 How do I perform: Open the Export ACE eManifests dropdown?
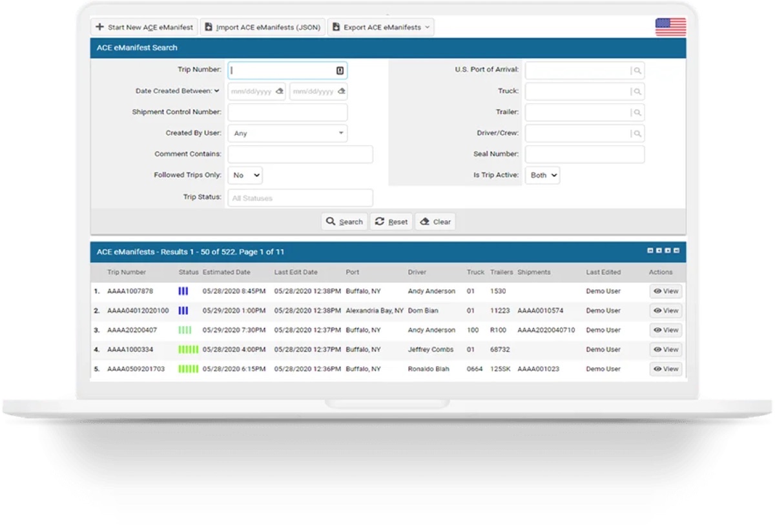click(380, 27)
